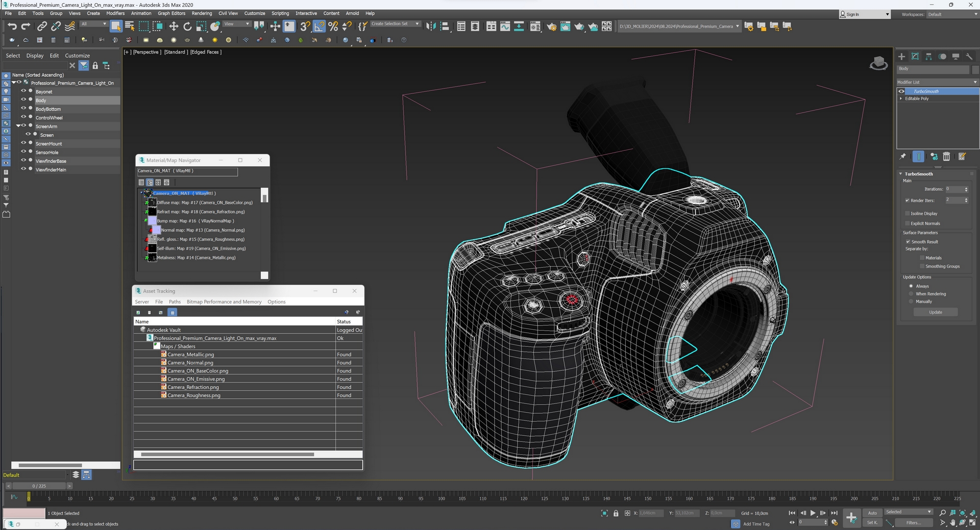Enable the Isoline Display checkbox
980x530 pixels.
(x=908, y=213)
